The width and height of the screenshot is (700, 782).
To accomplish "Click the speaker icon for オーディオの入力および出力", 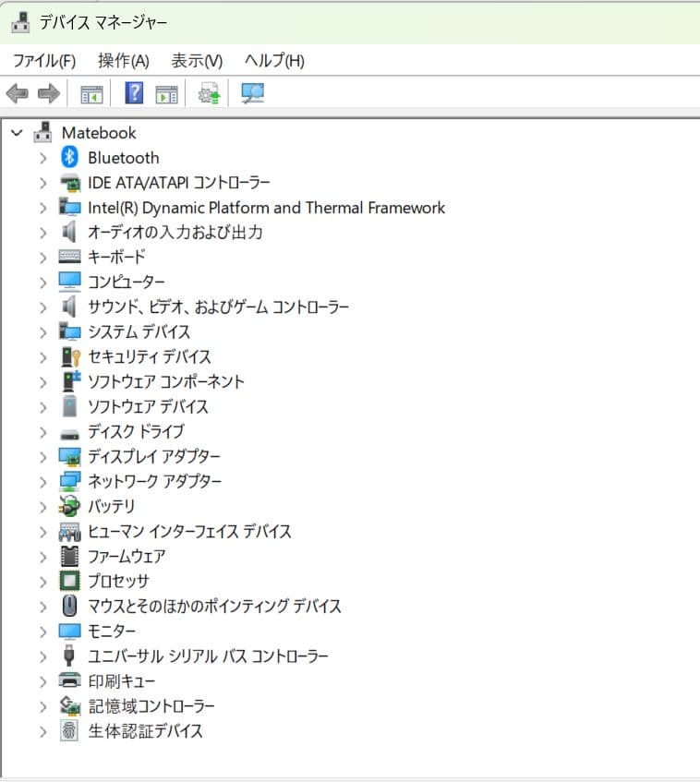I will (69, 232).
